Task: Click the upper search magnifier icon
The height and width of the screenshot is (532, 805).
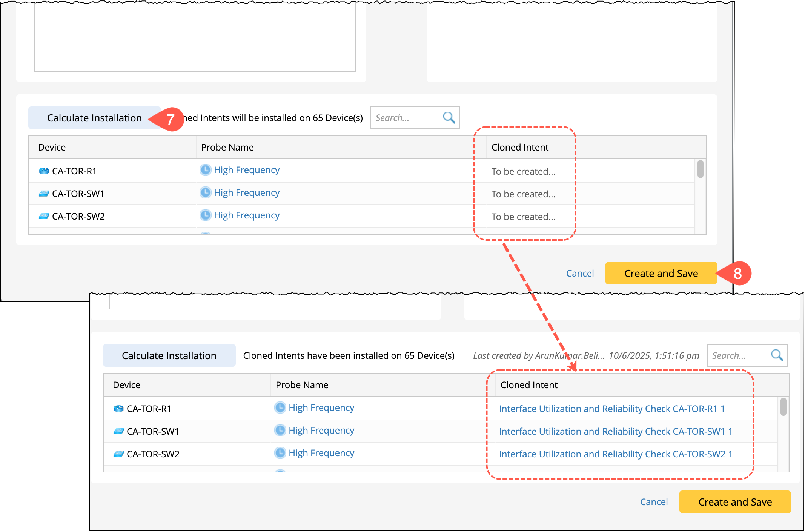Action: pos(449,118)
